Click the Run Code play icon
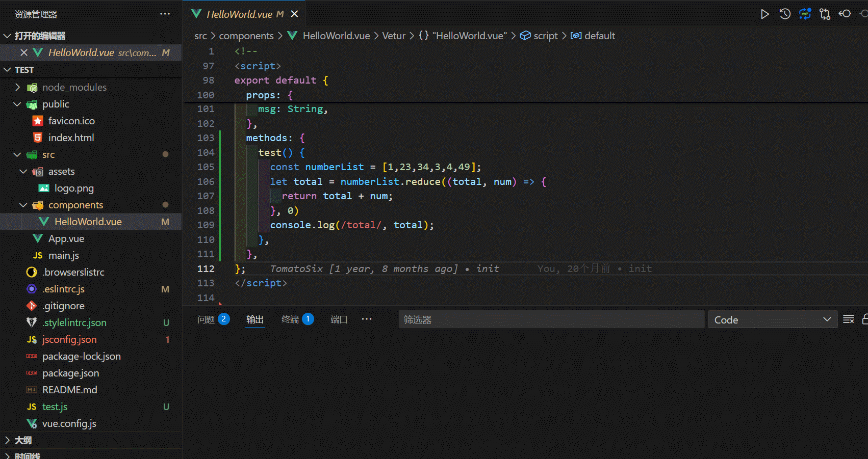Image resolution: width=868 pixels, height=459 pixels. pos(764,14)
